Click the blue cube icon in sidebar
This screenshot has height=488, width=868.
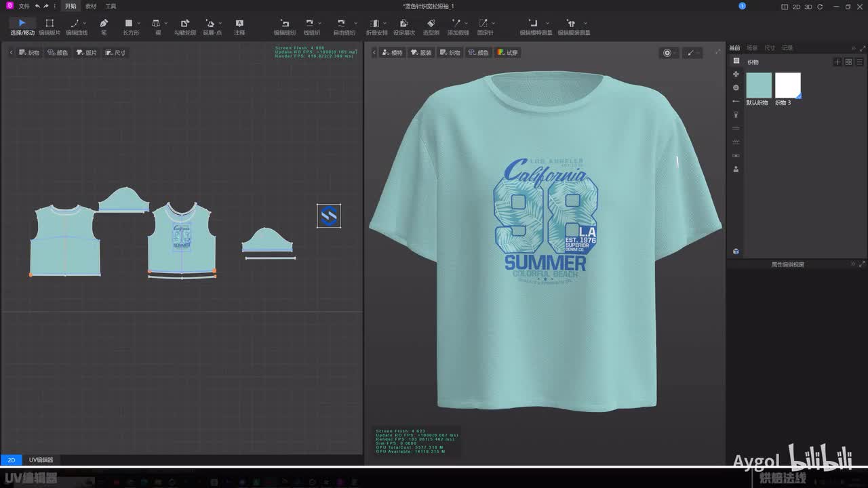click(x=736, y=251)
